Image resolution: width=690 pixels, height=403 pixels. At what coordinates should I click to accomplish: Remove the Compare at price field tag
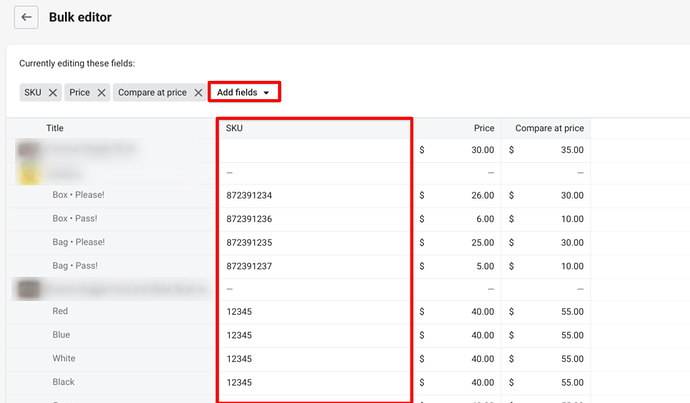(198, 92)
